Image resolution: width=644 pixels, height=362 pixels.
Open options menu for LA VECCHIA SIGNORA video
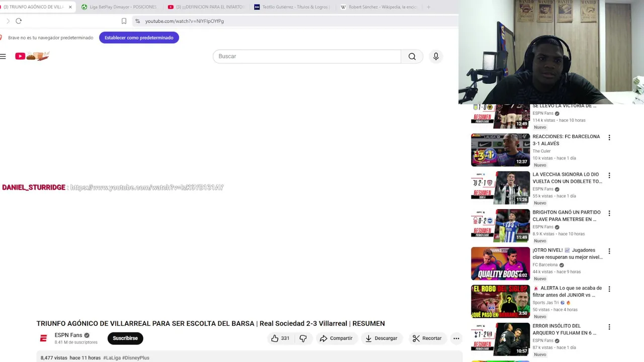(609, 175)
